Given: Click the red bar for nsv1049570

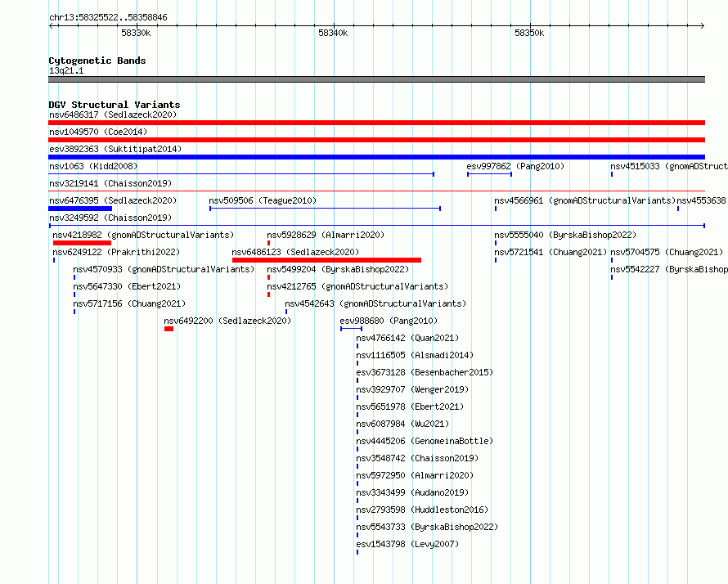Looking at the screenshot, I should point(376,140).
